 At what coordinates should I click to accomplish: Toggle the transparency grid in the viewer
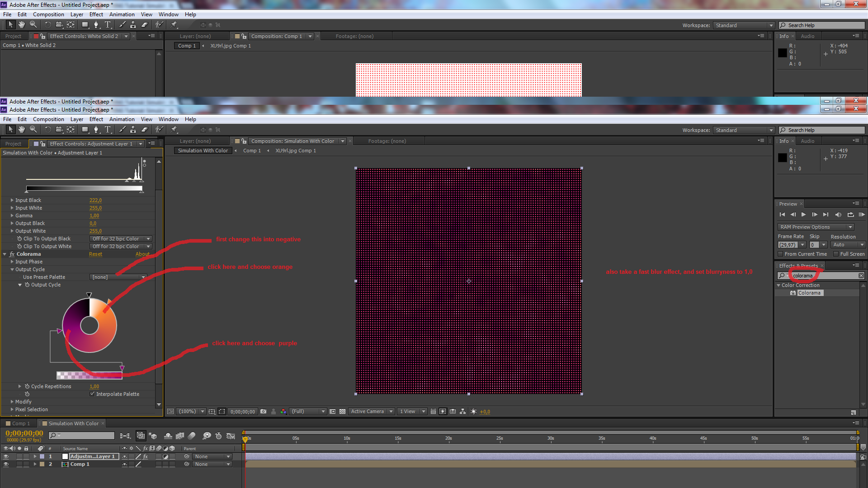point(342,412)
